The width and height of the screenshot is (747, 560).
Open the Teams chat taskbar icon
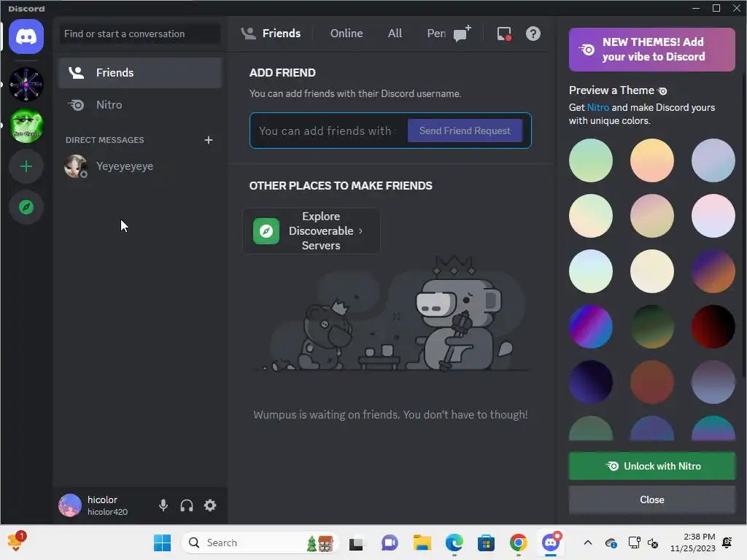(x=390, y=542)
